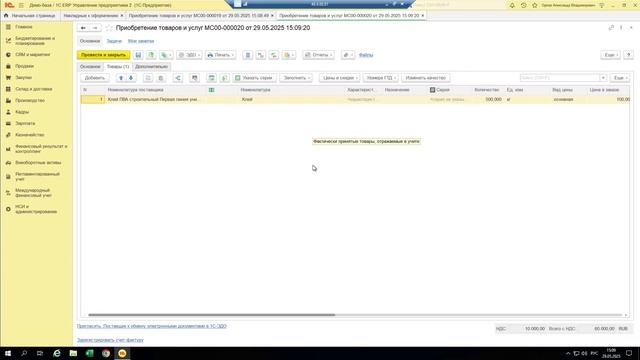The width and height of the screenshot is (640, 360).
Task: Open notifications bell icon in title bar
Action: point(512,5)
